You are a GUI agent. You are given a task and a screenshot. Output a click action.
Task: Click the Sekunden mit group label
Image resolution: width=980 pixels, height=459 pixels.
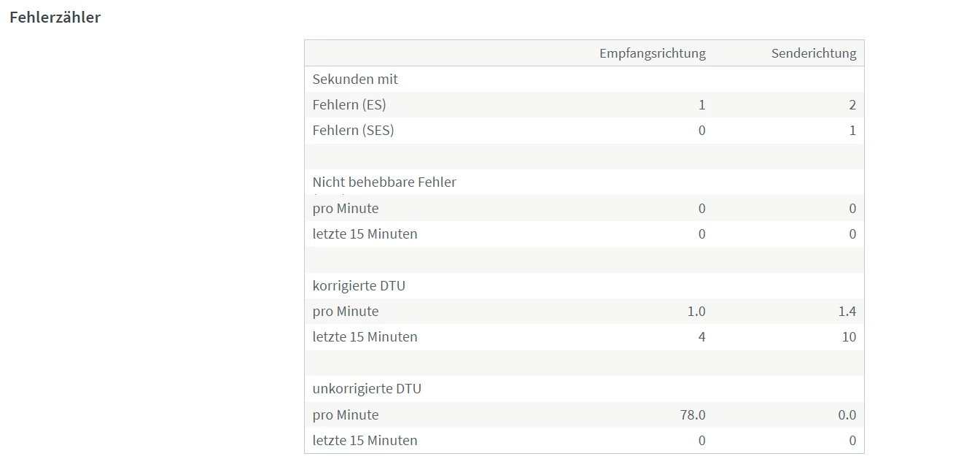[355, 79]
